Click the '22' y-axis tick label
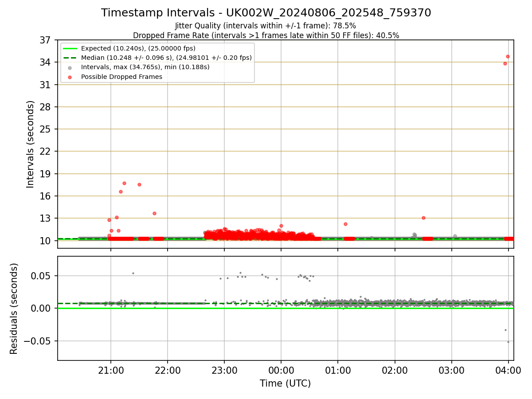532x399 pixels. [46, 151]
